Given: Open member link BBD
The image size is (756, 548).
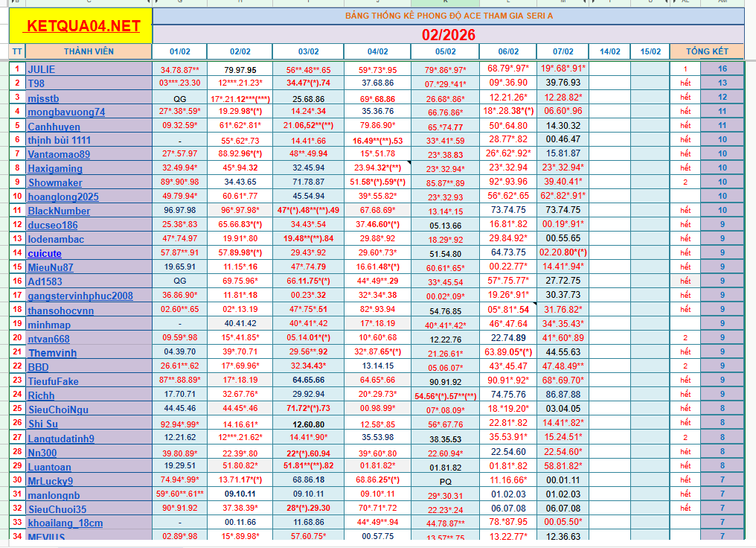Looking at the screenshot, I should 38,367.
